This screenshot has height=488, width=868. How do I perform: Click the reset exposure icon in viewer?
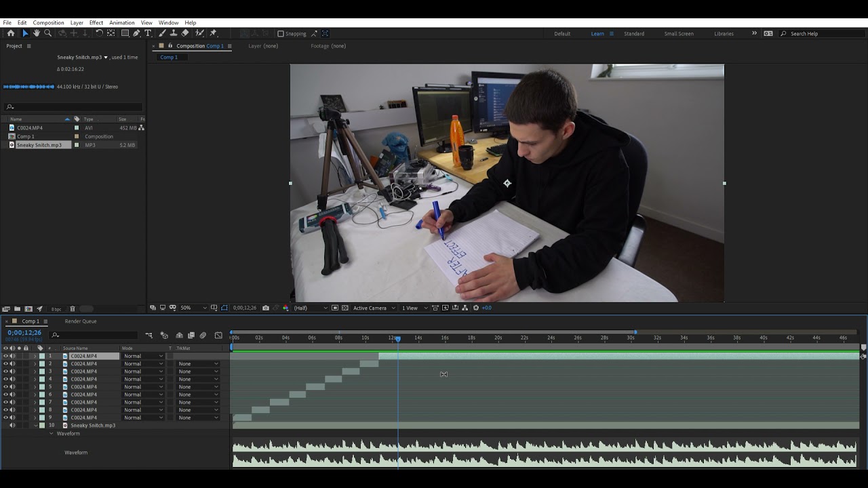coord(476,308)
